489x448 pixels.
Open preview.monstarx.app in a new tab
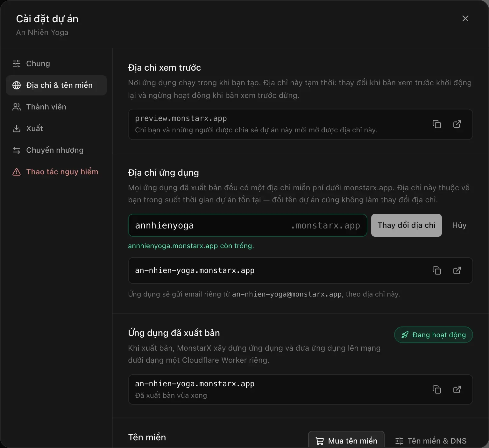pyautogui.click(x=457, y=124)
